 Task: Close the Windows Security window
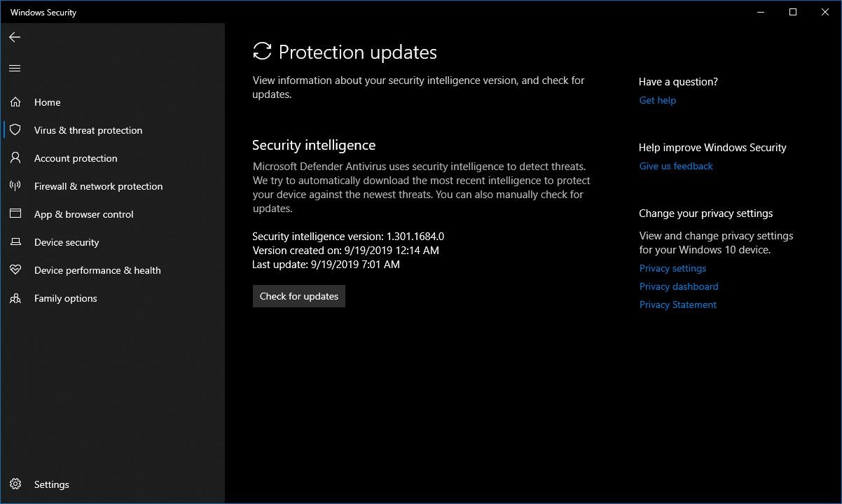824,12
